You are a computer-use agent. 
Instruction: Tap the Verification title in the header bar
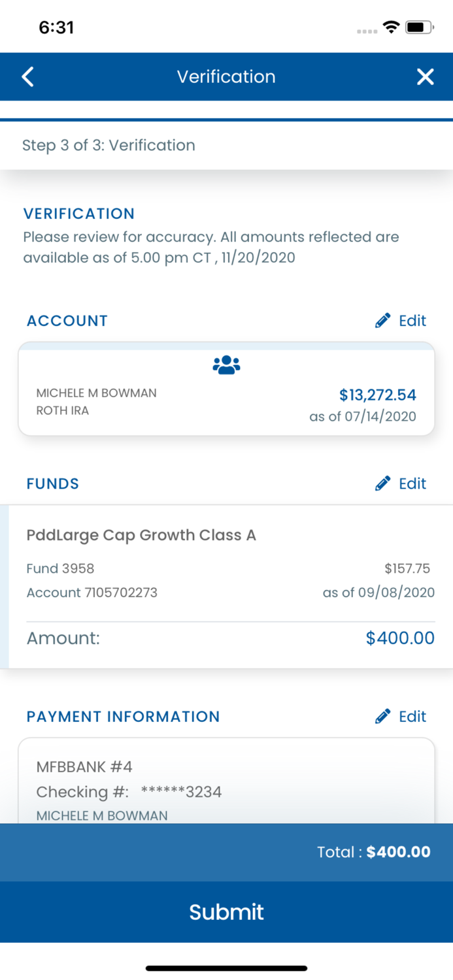point(226,76)
